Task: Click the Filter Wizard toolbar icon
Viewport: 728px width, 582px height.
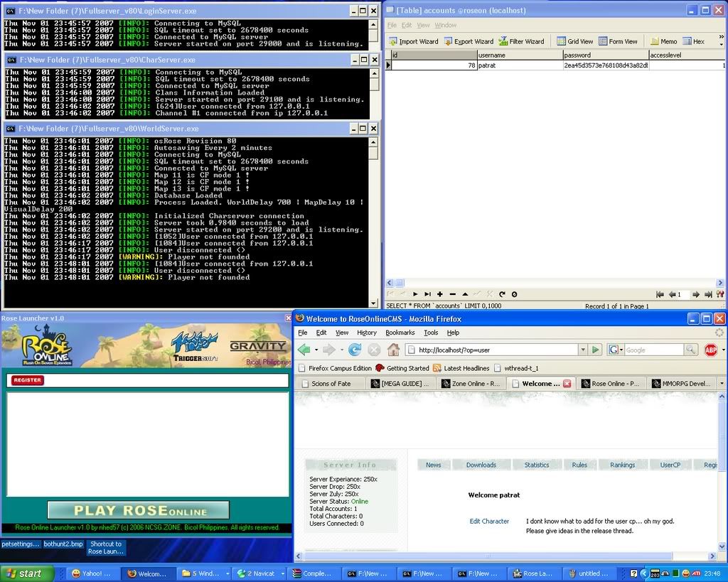Action: [521, 41]
